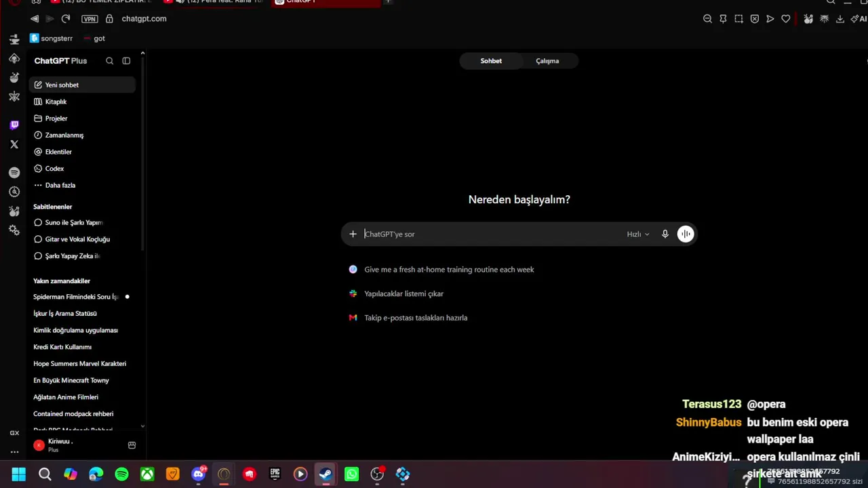Screen dimensions: 868x488
Task: Open chat Contained modpack rehberi
Action: [x=83, y=414]
